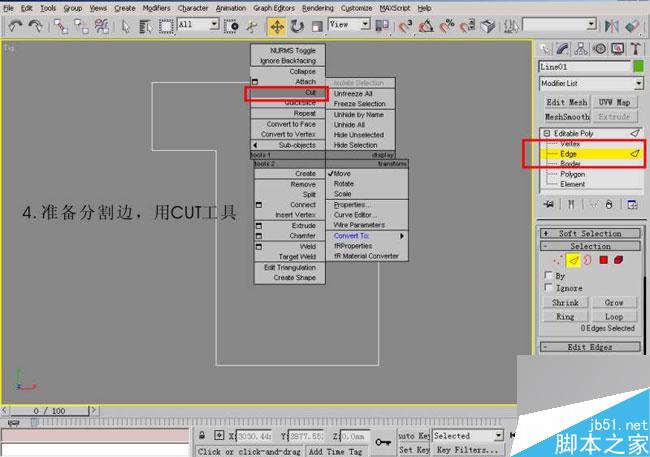Click the UVW Map button

click(614, 102)
